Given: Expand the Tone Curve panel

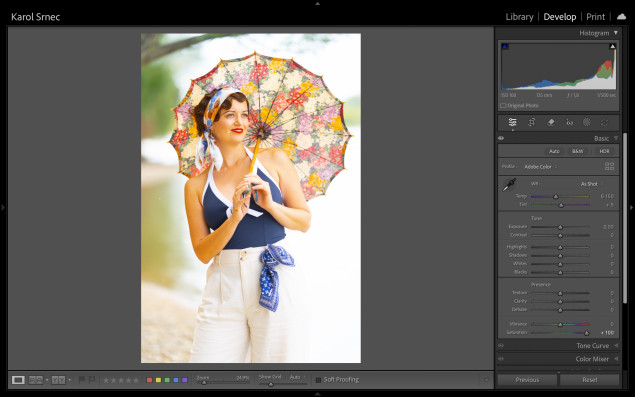Looking at the screenshot, I should [616, 346].
